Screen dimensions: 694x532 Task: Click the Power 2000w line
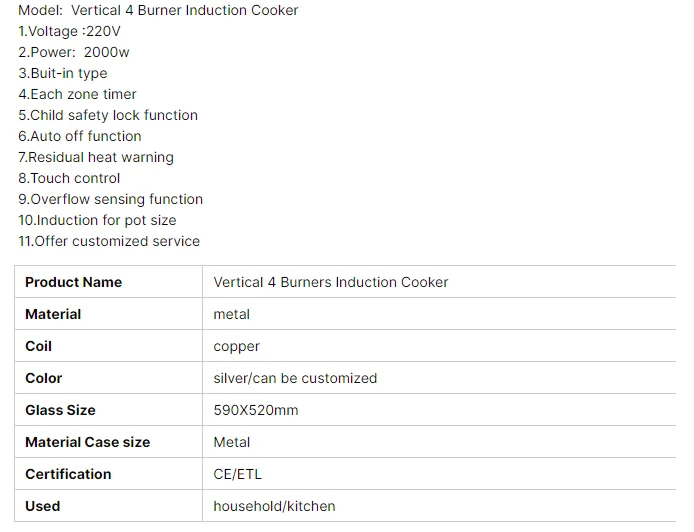click(73, 52)
